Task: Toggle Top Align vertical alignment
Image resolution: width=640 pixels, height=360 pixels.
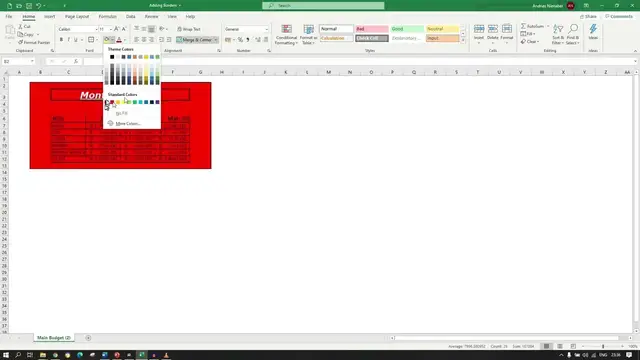Action: point(136,29)
